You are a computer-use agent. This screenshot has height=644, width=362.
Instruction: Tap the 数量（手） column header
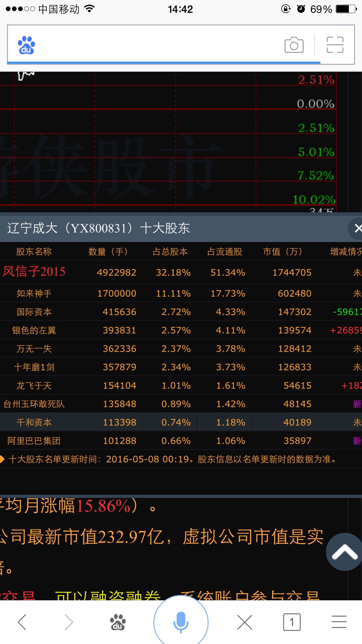tap(108, 251)
